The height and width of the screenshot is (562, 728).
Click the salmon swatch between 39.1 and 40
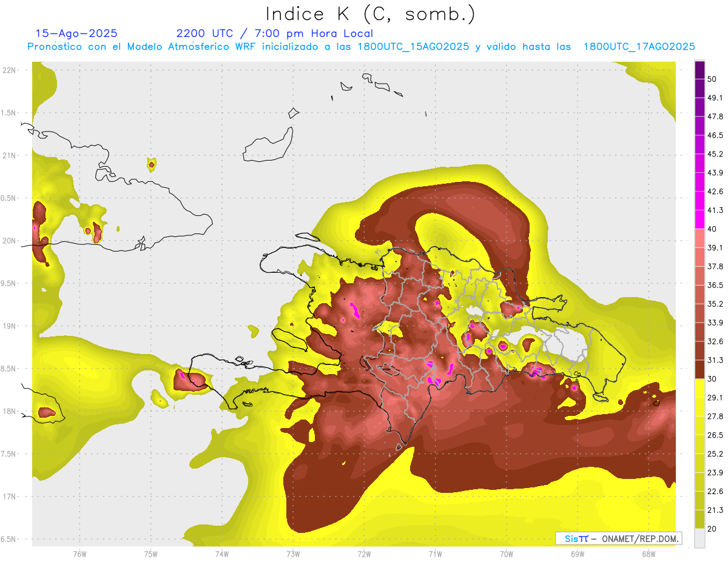700,238
